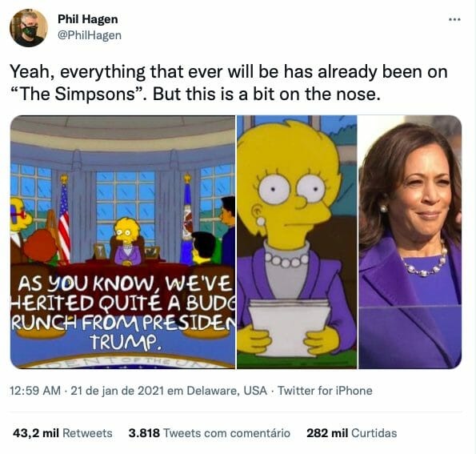Image resolution: width=476 pixels, height=454 pixels.
Task: Click the 12:59 AM timestamp
Action: (x=35, y=391)
